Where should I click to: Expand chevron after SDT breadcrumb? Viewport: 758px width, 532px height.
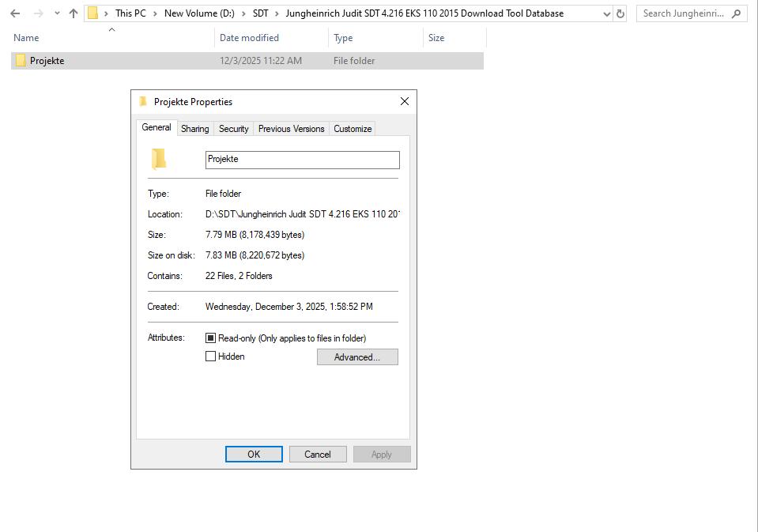[277, 13]
